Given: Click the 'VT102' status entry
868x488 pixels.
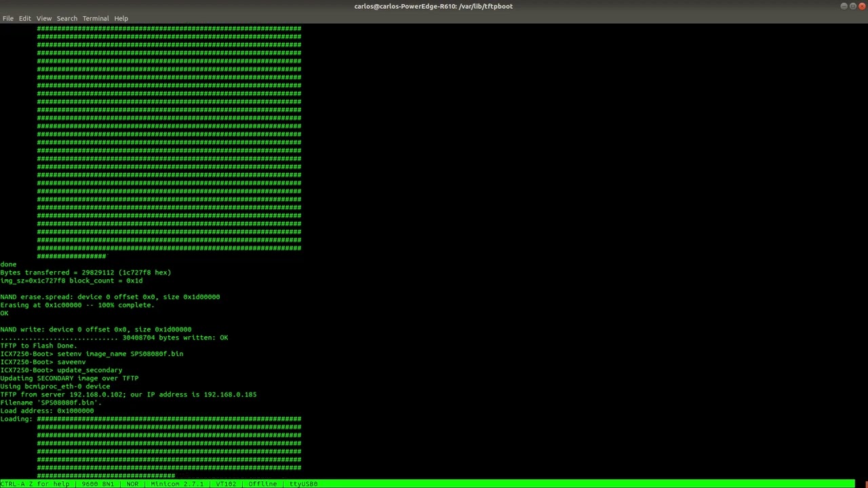Looking at the screenshot, I should pyautogui.click(x=226, y=484).
